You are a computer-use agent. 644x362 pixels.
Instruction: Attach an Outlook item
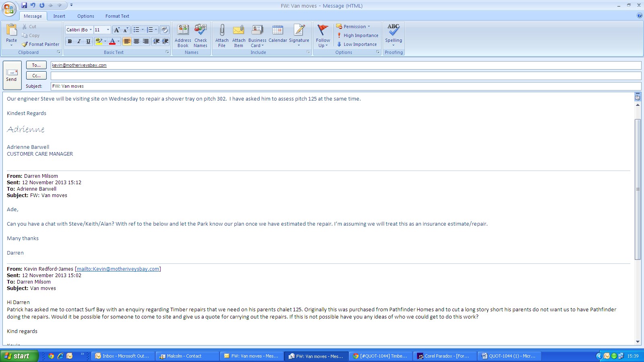click(x=239, y=36)
